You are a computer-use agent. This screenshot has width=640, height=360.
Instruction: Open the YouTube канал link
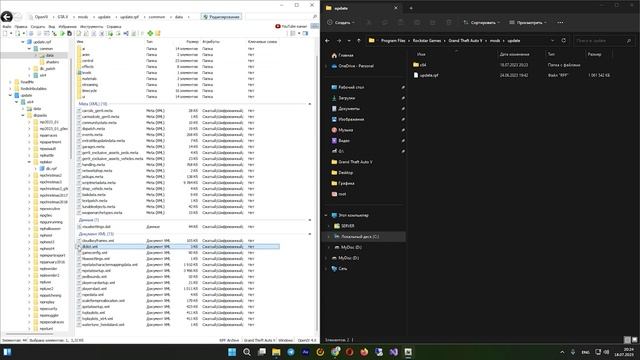point(291,27)
